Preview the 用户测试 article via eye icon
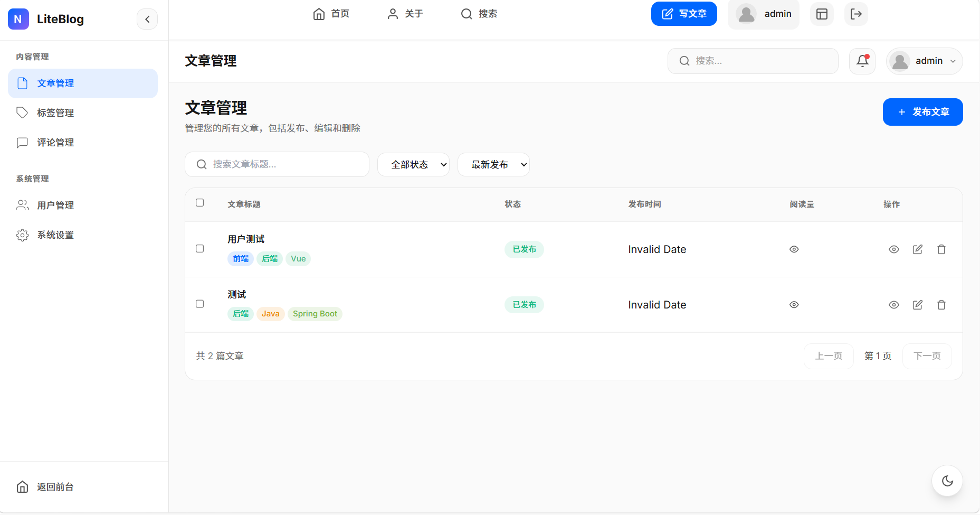 coord(893,249)
